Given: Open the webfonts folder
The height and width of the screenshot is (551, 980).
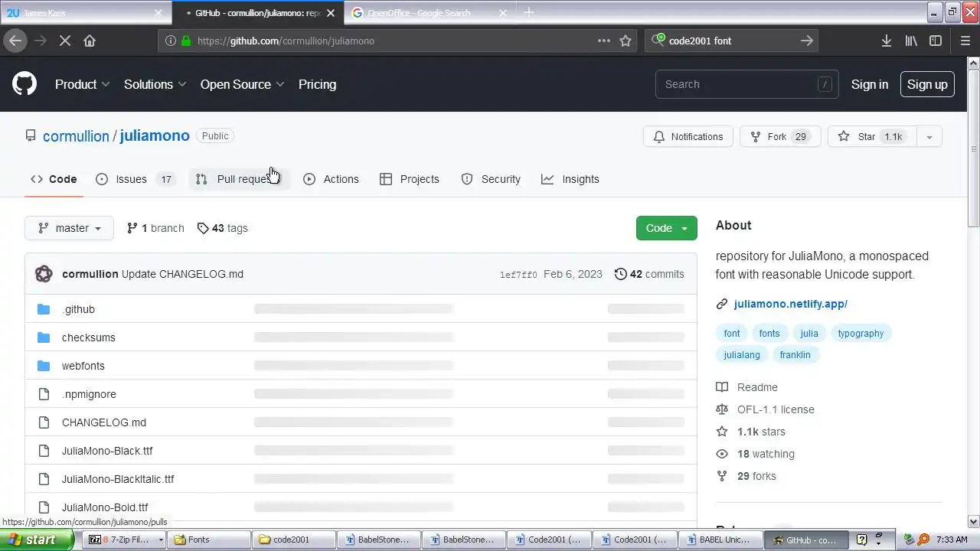Looking at the screenshot, I should coord(83,366).
